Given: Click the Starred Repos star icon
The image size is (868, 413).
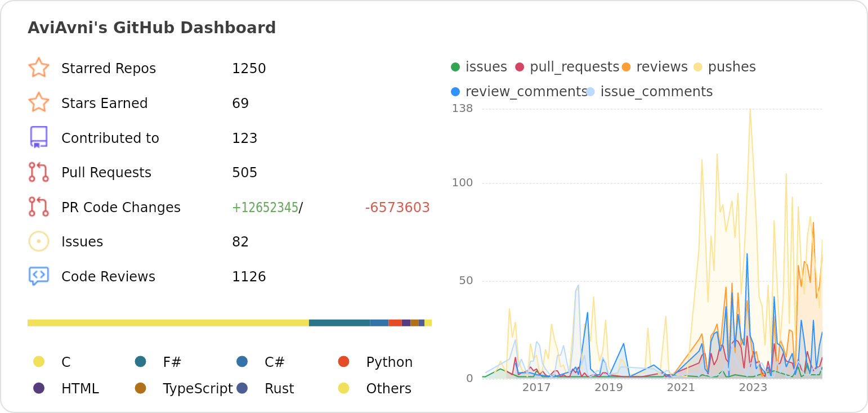Looking at the screenshot, I should [x=39, y=68].
